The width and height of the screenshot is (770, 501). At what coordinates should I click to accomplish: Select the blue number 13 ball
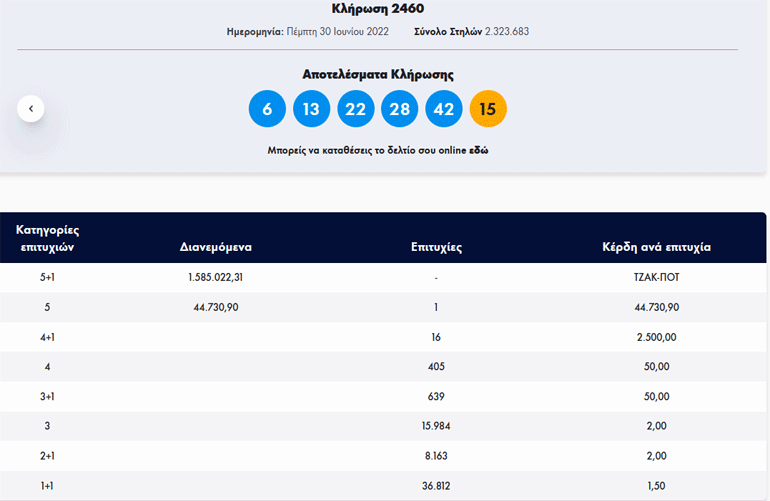(x=311, y=109)
